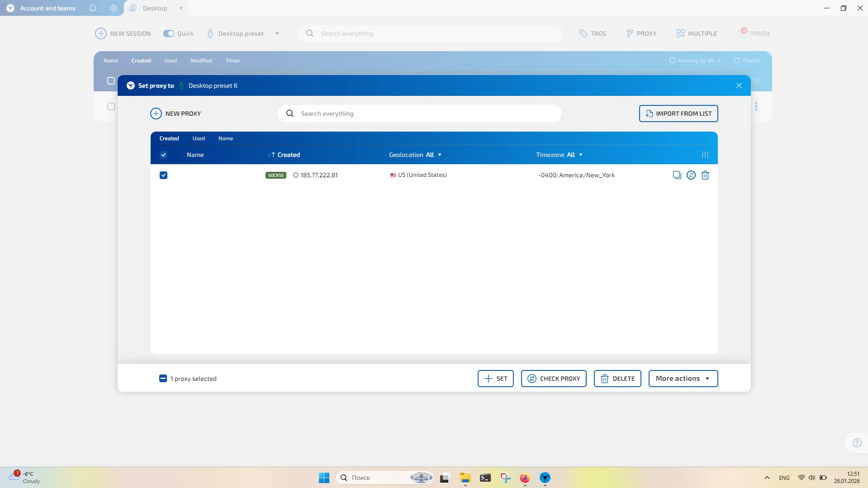Viewport: 868px width, 488px height.
Task: Click the 1 proxy selected checkbox
Action: (163, 379)
